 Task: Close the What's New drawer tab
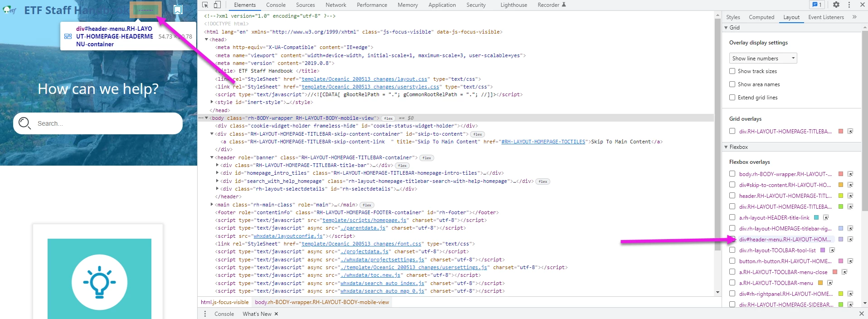click(x=276, y=314)
